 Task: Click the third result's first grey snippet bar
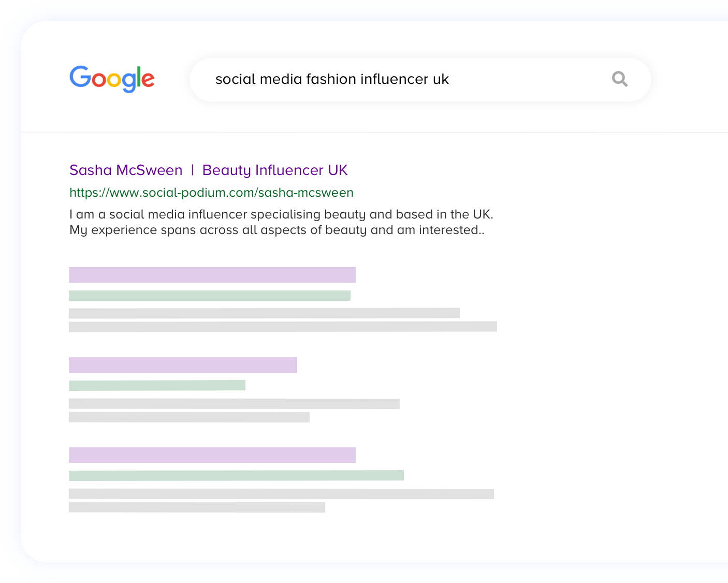(234, 404)
